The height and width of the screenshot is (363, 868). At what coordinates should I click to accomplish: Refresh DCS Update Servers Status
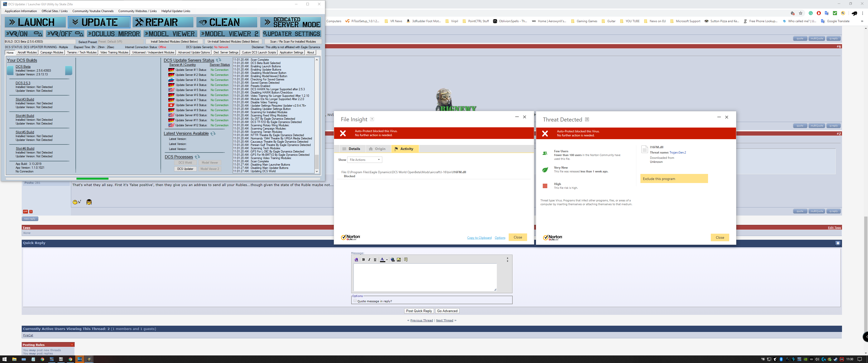tap(219, 60)
